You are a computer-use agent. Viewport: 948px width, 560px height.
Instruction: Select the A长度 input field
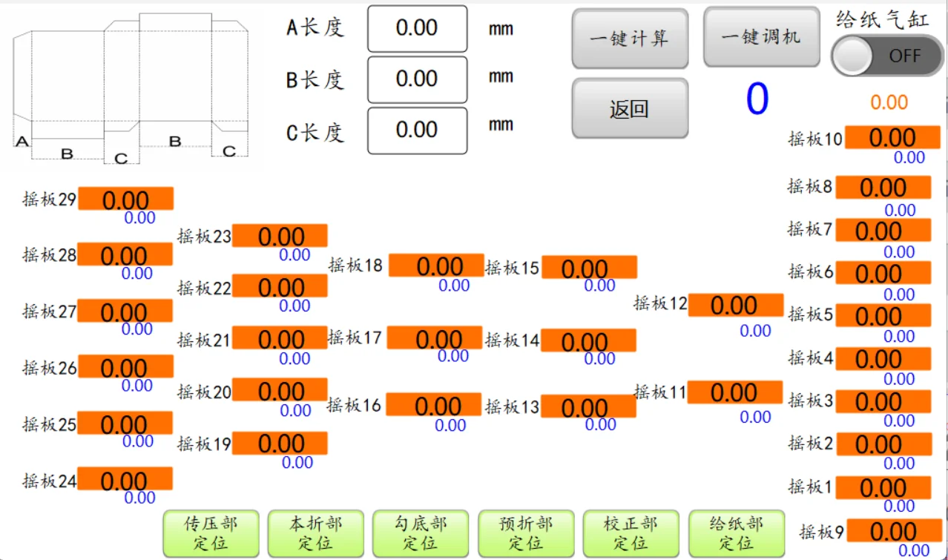pyautogui.click(x=418, y=29)
